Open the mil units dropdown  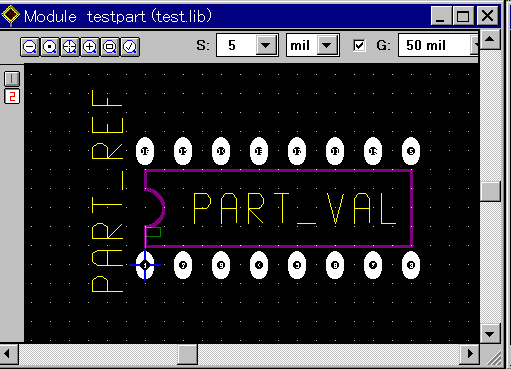[x=327, y=45]
